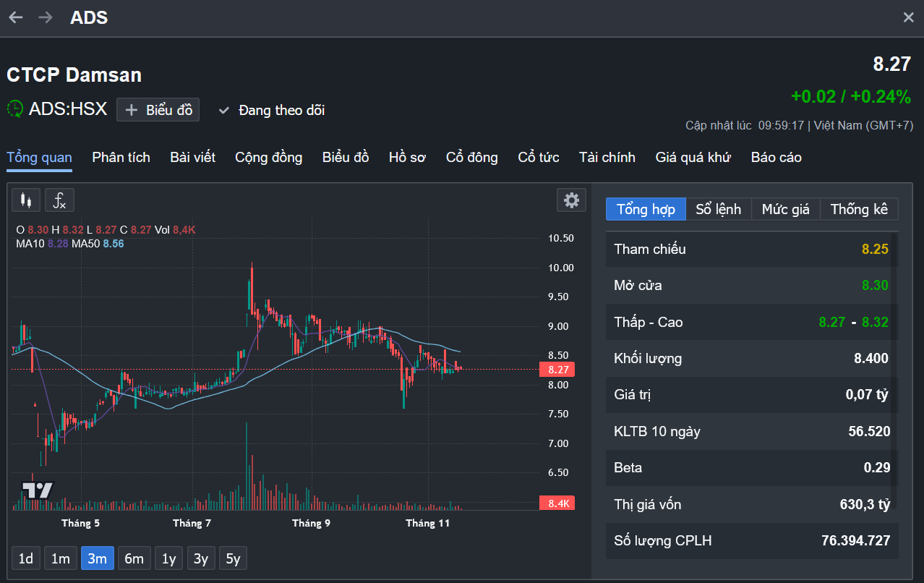Image resolution: width=924 pixels, height=583 pixels.
Task: Click the Beta value 0.29
Action: tap(877, 467)
